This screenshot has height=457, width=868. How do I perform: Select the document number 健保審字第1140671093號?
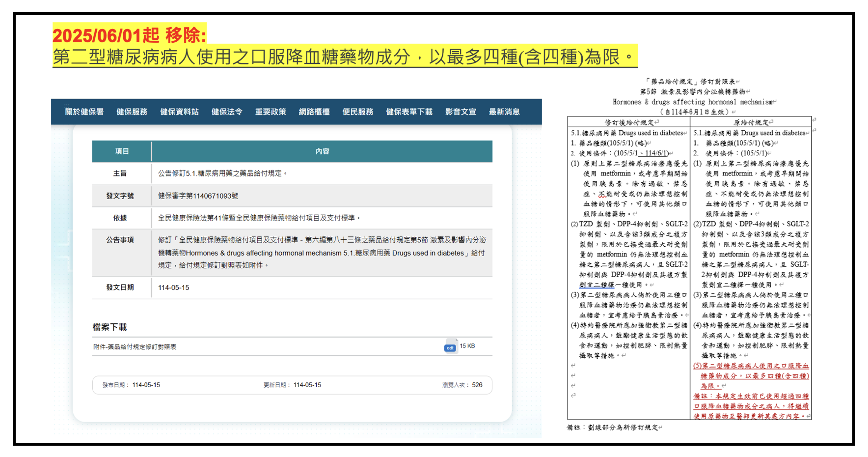198,196
